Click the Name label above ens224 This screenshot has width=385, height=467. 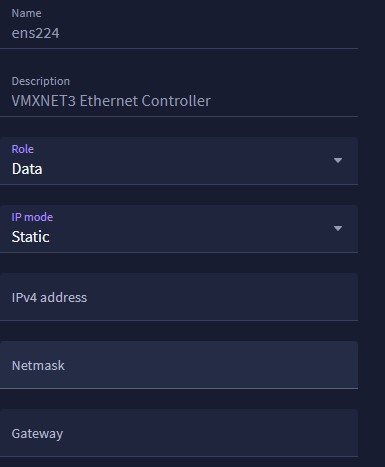pos(27,13)
